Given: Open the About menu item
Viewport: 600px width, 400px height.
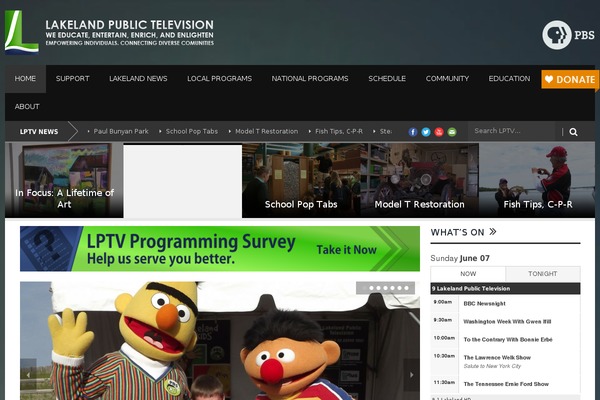Looking at the screenshot, I should coord(27,106).
